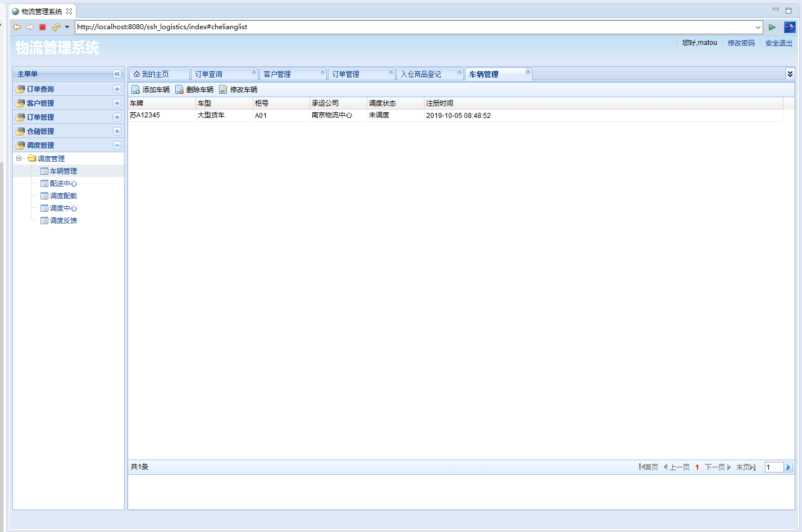This screenshot has height=532, width=802.
Task: Click the green Go arrow icon
Action: click(772, 27)
